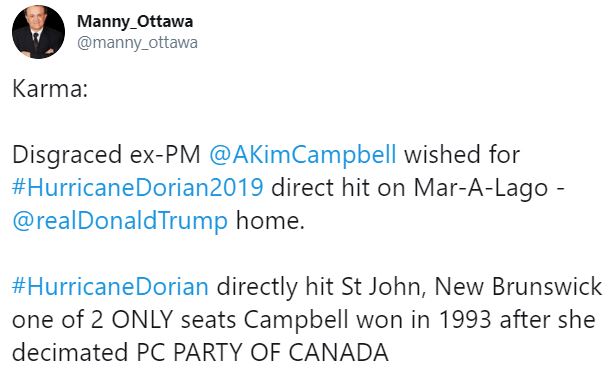
Task: Click the "Disgraced ex-PM" text
Action: pos(106,154)
